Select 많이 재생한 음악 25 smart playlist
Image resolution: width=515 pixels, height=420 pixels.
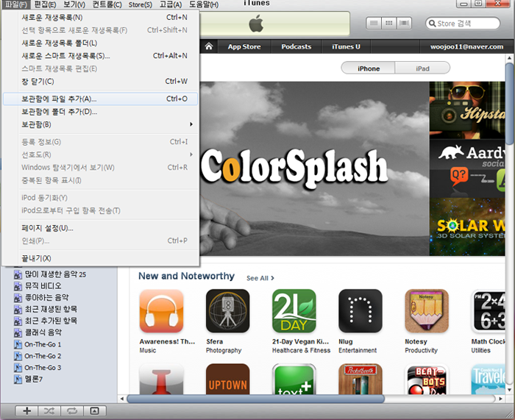[x=55, y=274]
